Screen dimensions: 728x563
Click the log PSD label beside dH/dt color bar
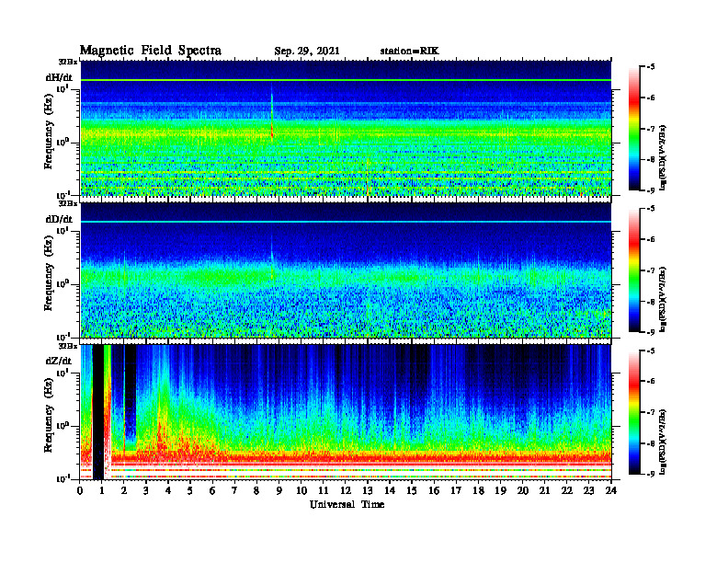click(x=663, y=157)
